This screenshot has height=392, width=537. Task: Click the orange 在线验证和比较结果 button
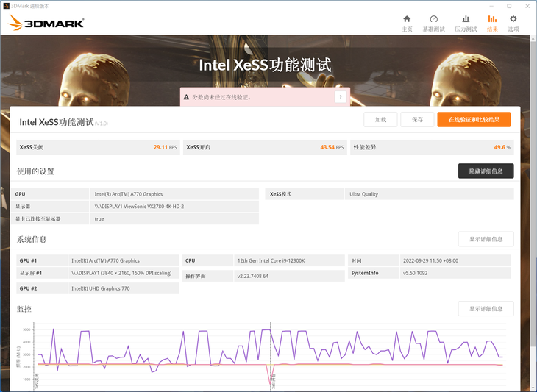[474, 119]
